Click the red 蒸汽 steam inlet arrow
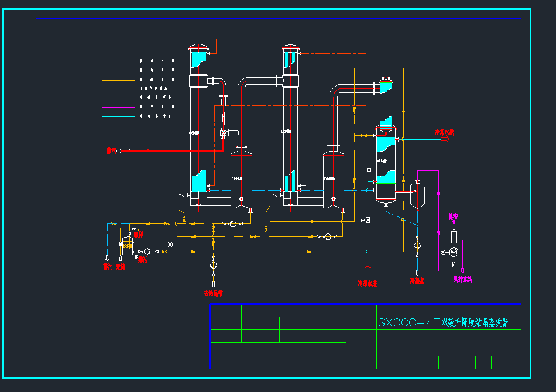 click(x=119, y=151)
